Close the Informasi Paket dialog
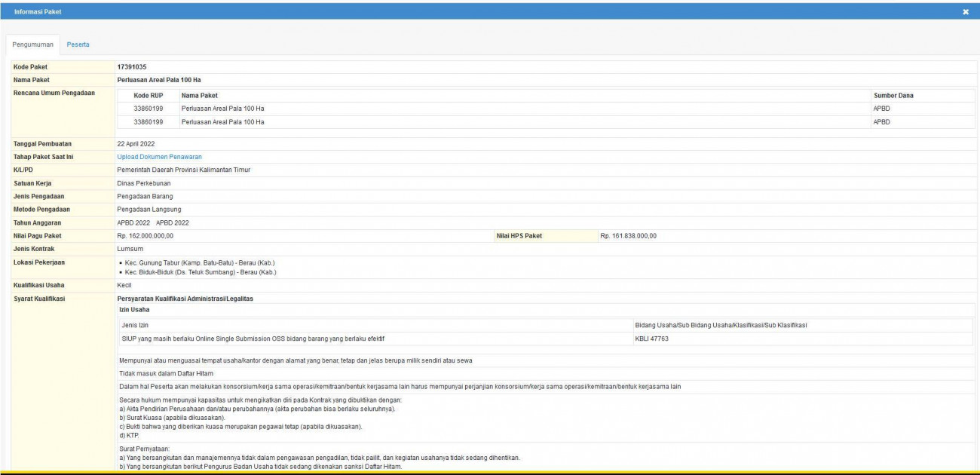The image size is (980, 475). tap(966, 12)
